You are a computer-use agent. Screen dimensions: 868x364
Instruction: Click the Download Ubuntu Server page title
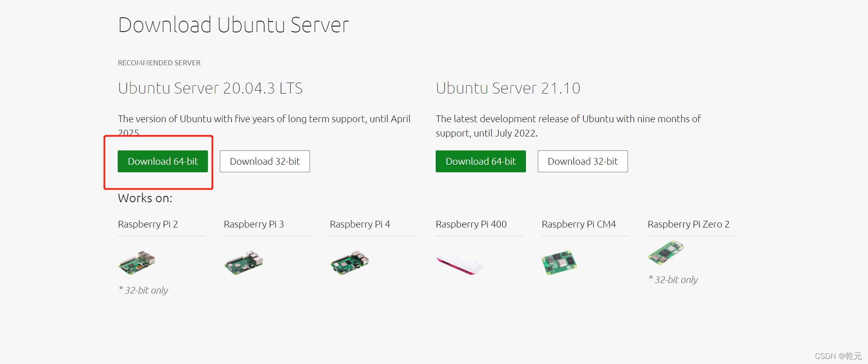(234, 24)
